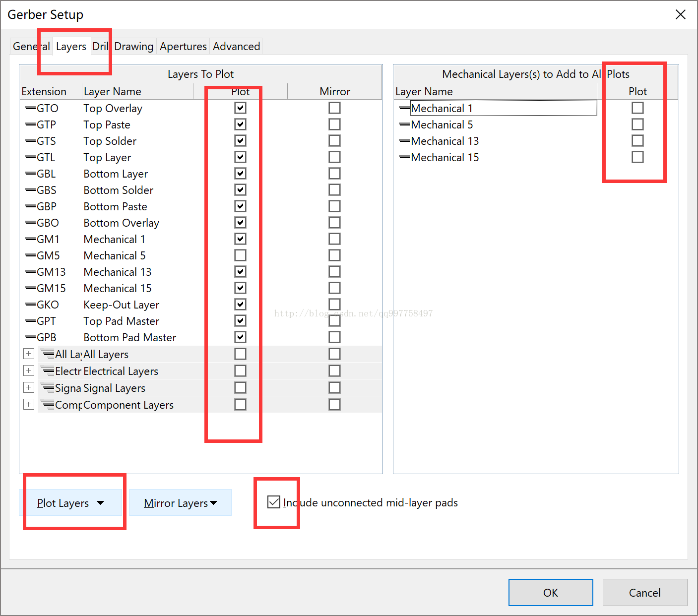Toggle Plot checkbox for Bottom Layer
The height and width of the screenshot is (616, 698).
[240, 173]
